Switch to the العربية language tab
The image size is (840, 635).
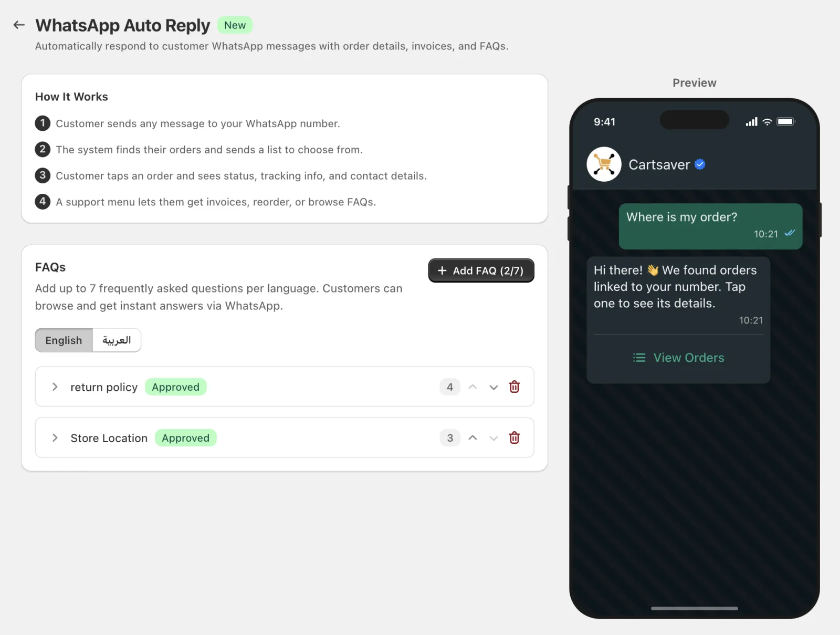click(117, 340)
